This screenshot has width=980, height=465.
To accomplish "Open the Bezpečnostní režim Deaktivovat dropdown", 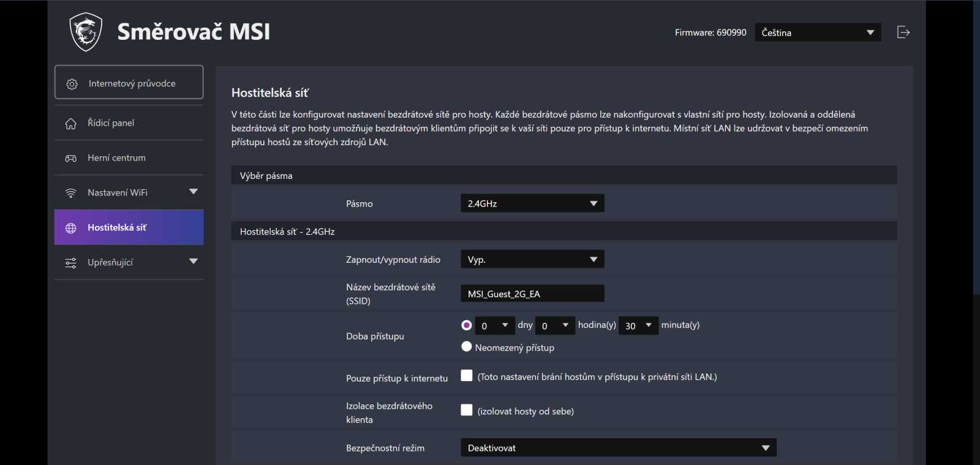I will [619, 447].
